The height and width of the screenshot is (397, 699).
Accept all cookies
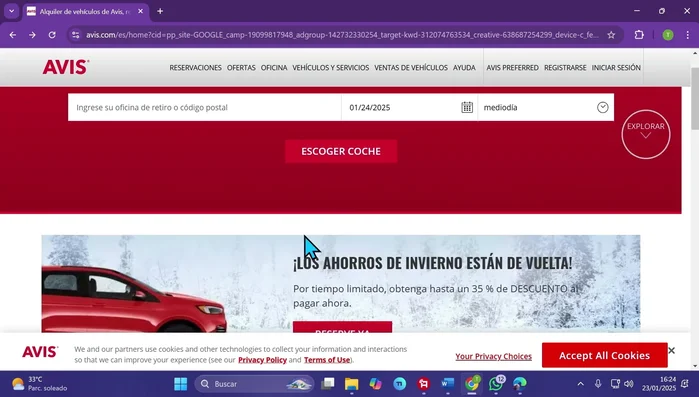(604, 356)
